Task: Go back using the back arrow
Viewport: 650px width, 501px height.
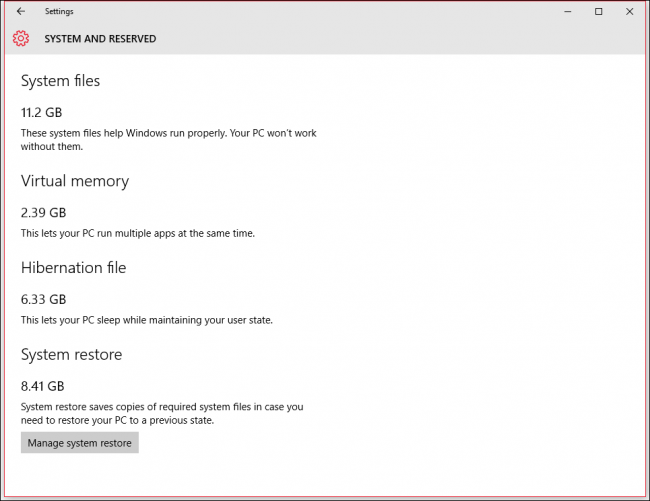Action: coord(21,11)
